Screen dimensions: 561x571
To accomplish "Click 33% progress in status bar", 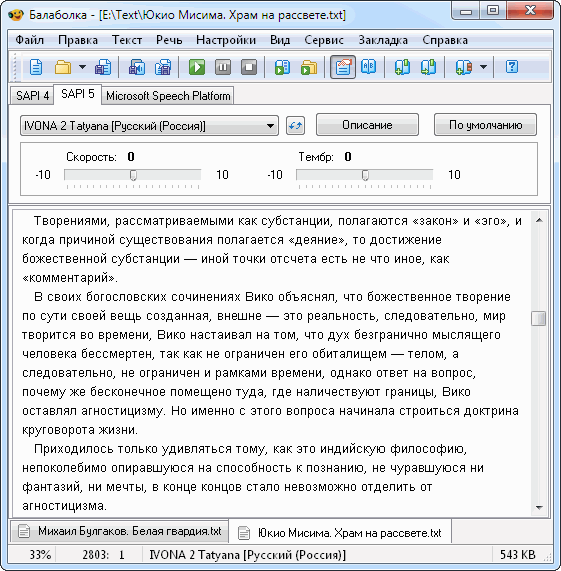I will click(40, 555).
